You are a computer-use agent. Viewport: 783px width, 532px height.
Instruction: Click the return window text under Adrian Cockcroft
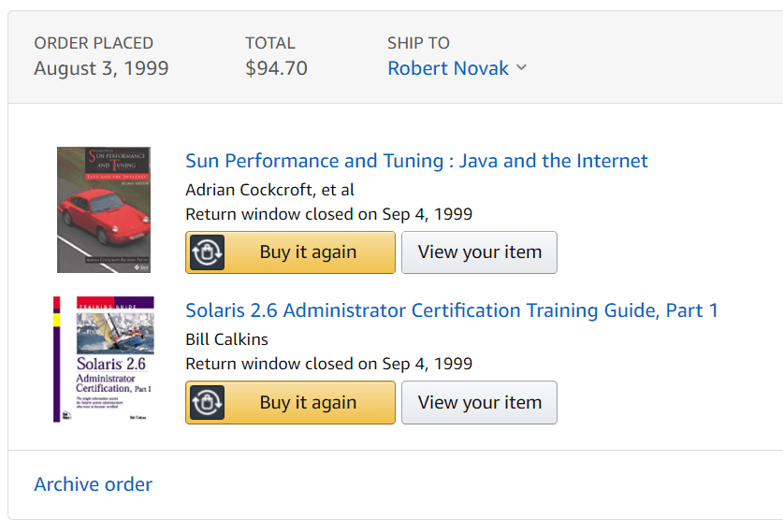click(x=328, y=214)
